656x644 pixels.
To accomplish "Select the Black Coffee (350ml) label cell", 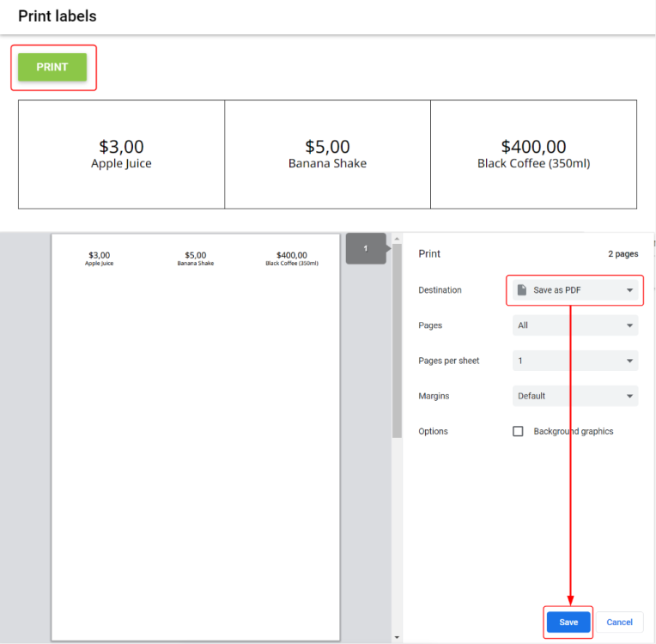I will click(533, 155).
